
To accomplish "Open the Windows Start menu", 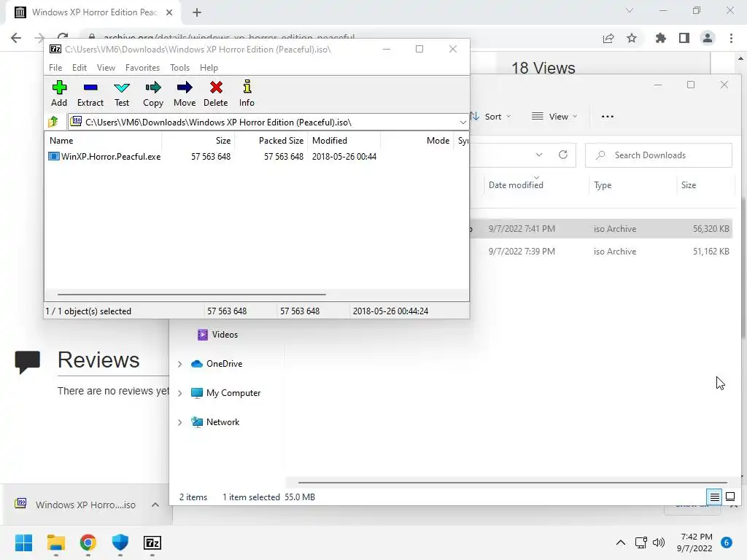I will (x=23, y=542).
